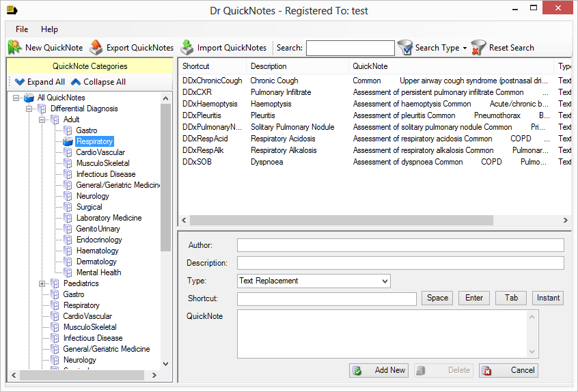
Task: Select the DDxChronicCough row
Action: [x=375, y=81]
